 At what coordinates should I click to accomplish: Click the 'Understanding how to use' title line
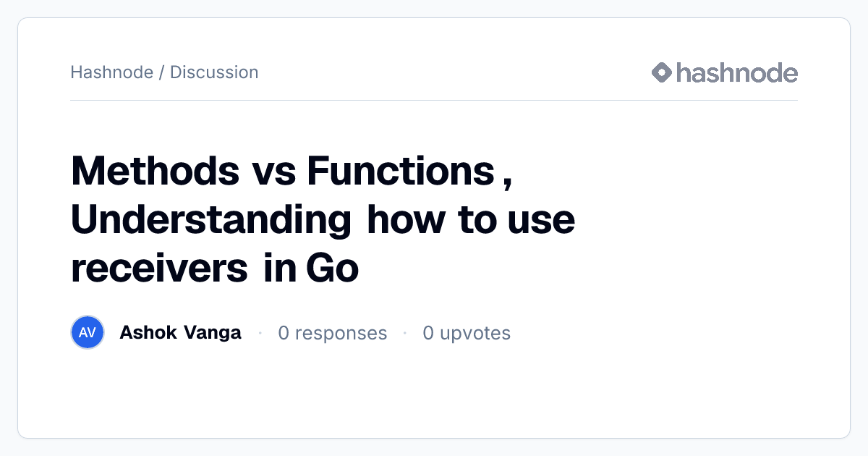click(323, 220)
